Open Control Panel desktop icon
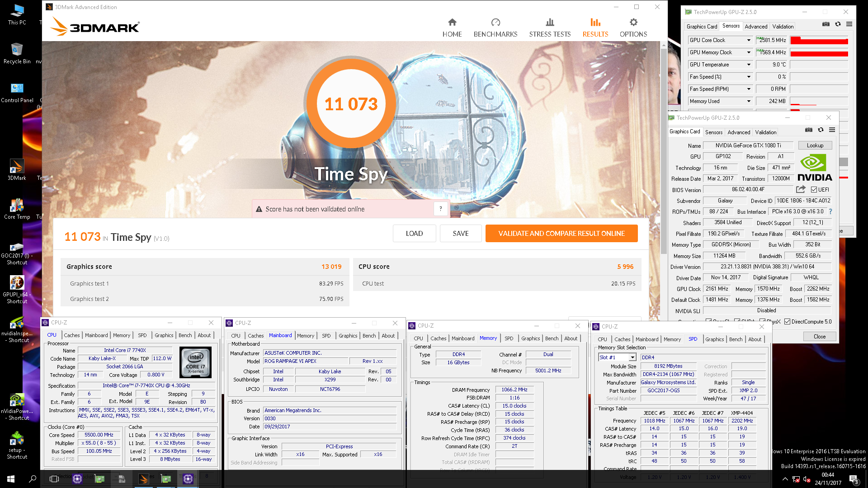This screenshot has width=868, height=488. click(17, 92)
